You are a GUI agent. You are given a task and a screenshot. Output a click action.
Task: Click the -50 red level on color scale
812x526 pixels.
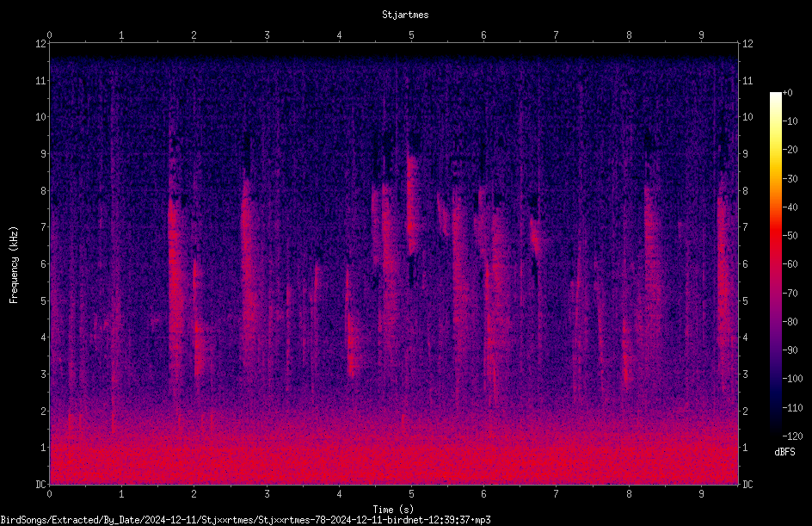[x=790, y=236]
